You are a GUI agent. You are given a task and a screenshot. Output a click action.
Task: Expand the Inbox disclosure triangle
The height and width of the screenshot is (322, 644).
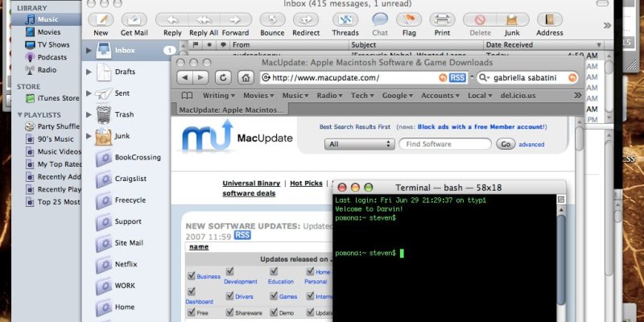point(89,50)
